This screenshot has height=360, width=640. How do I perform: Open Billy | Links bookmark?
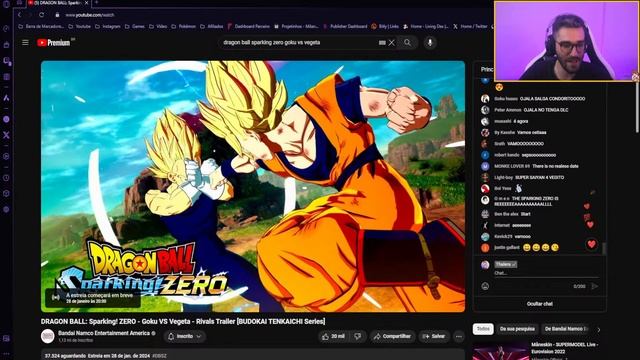tap(385, 26)
